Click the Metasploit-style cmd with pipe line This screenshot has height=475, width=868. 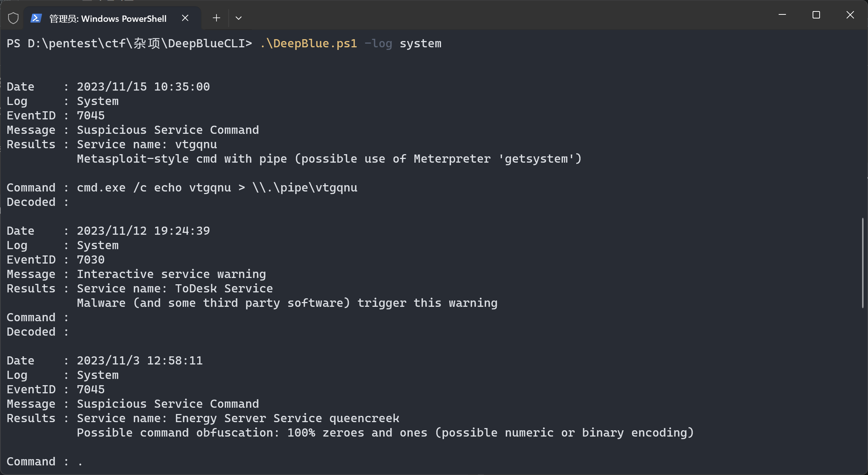click(329, 159)
